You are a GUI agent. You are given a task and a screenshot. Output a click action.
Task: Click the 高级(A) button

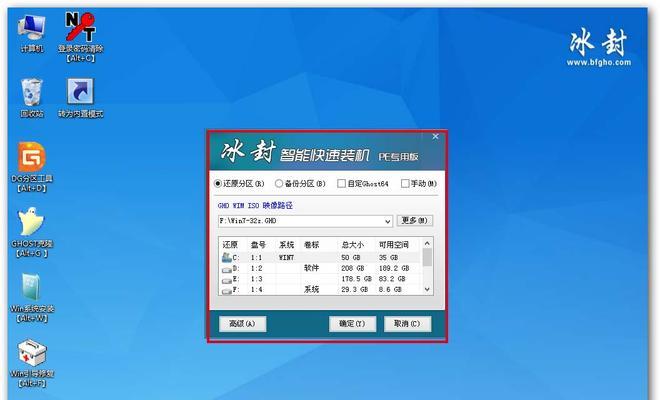click(x=242, y=324)
